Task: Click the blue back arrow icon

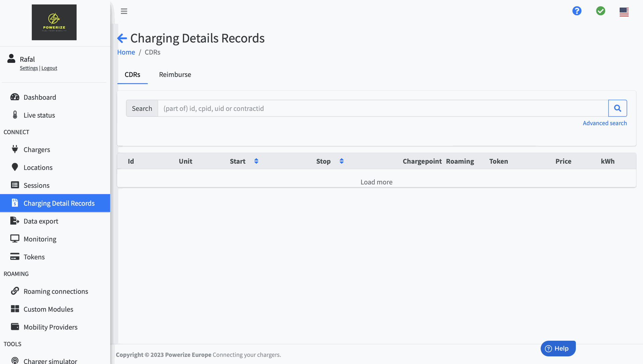Action: (x=122, y=38)
